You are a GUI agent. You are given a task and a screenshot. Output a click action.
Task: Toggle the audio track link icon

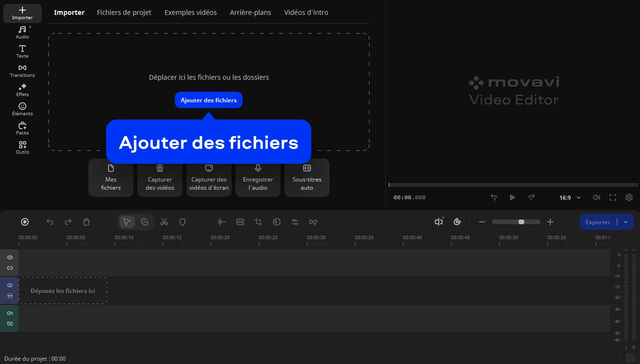coord(10,324)
